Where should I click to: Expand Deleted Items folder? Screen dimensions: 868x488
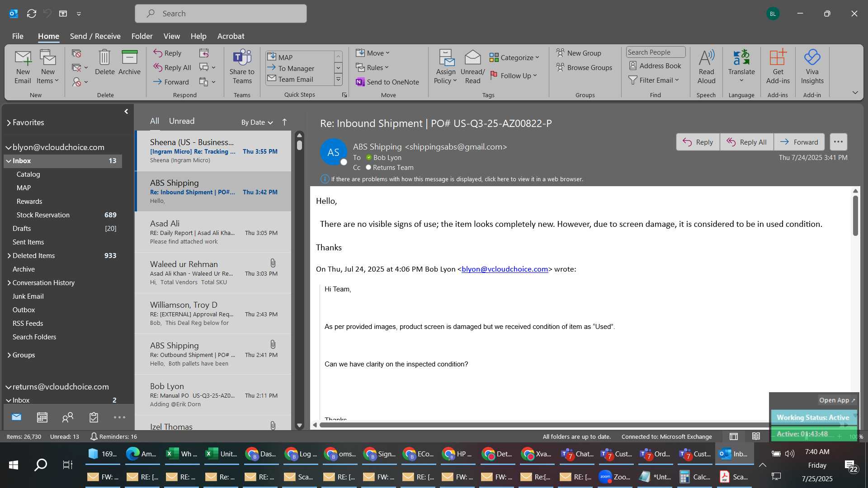9,256
